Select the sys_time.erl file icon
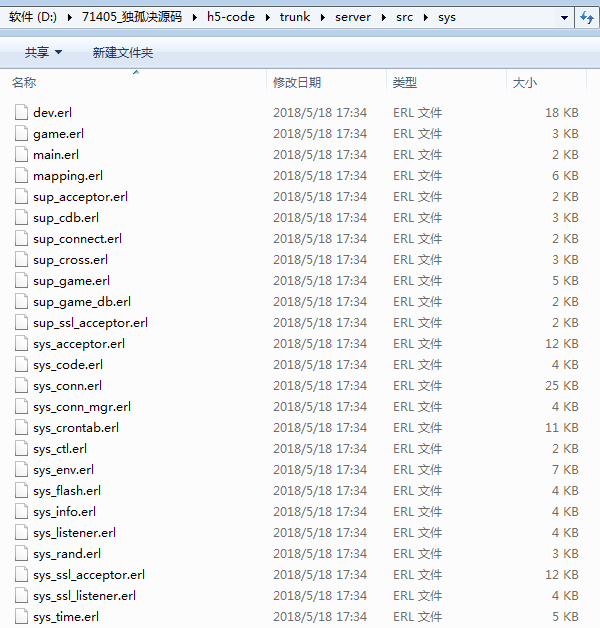Viewport: 600px width, 628px height. click(x=22, y=617)
